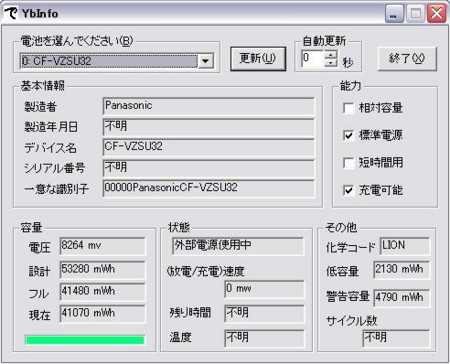
Task: Click the 残り時間 field showing 不明
Action: tap(264, 313)
